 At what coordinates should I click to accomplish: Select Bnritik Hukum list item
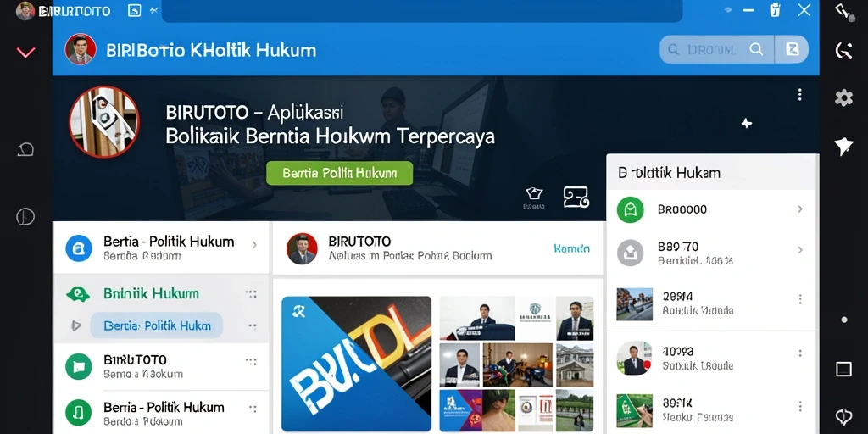pos(151,293)
